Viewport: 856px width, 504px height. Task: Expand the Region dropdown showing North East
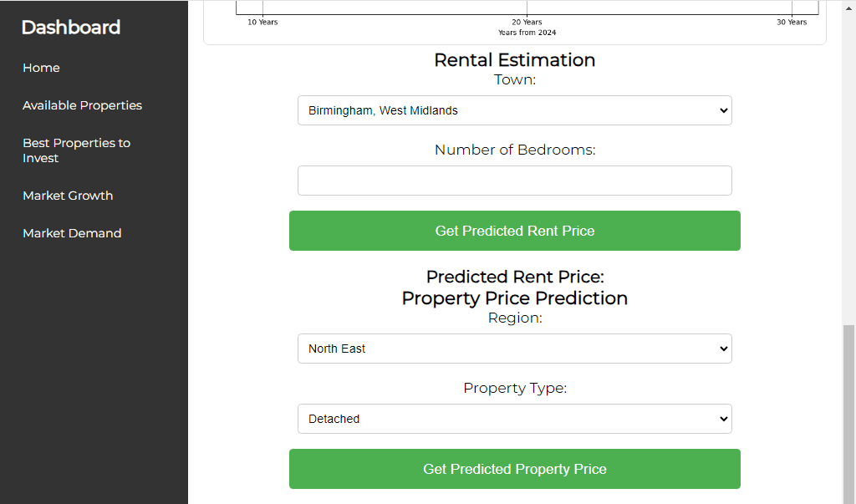click(514, 349)
